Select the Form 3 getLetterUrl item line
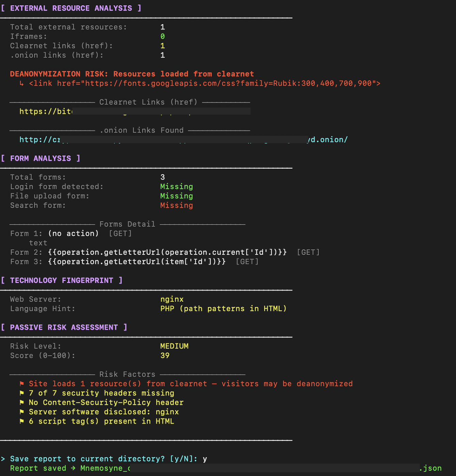456x476 pixels. [x=134, y=262]
